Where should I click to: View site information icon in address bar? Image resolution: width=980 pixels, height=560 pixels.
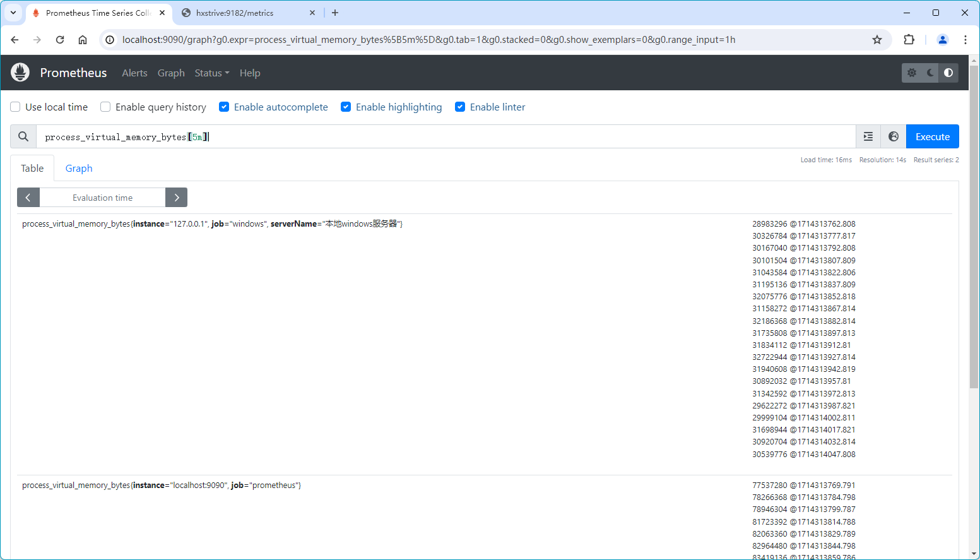(110, 40)
